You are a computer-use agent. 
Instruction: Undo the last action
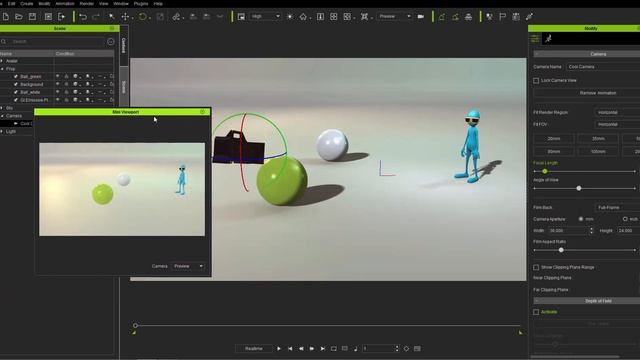point(83,17)
